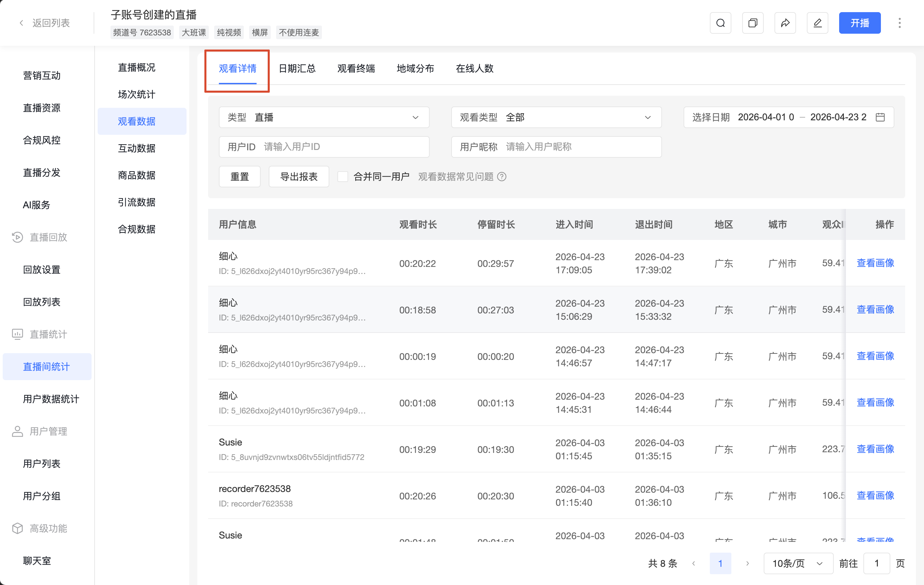This screenshot has width=924, height=585.
Task: Open 用户数据统计 in the left sidebar
Action: click(x=51, y=399)
